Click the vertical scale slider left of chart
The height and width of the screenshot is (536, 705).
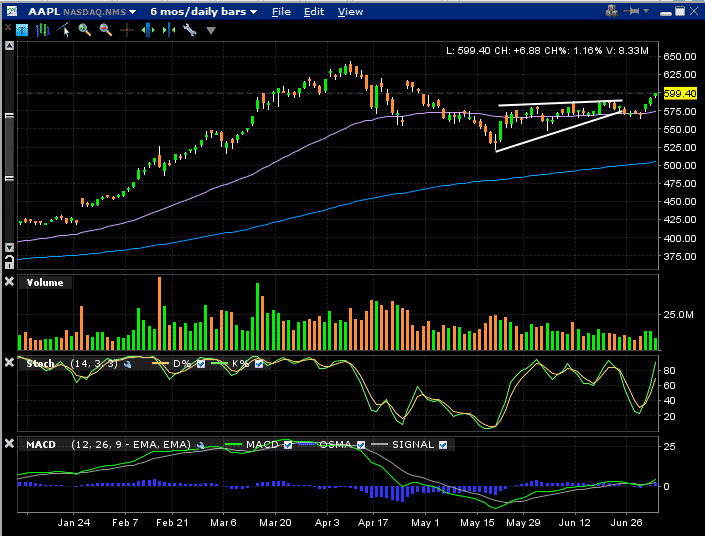9,147
